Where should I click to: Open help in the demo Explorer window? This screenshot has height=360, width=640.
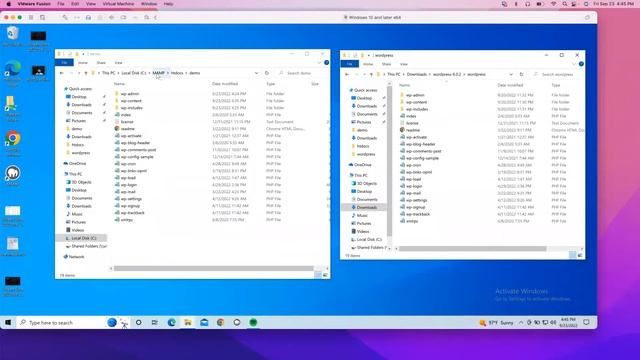[x=327, y=62]
